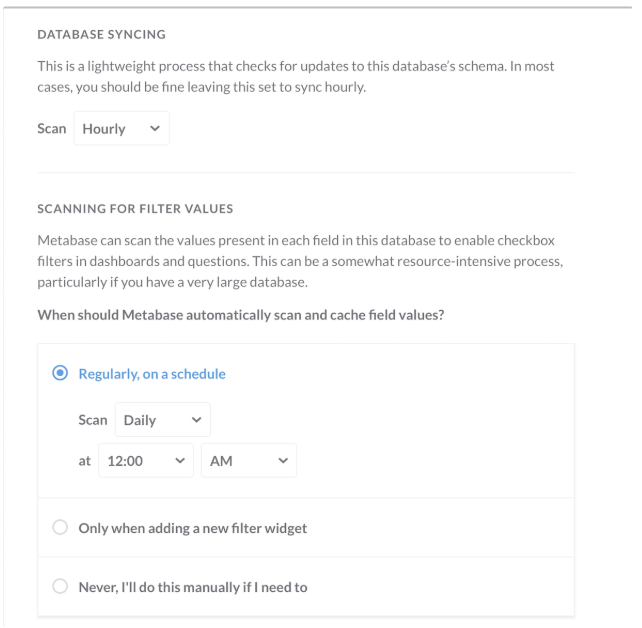Select the "Never, I'll do this manually" radio
Image resolution: width=642 pixels, height=628 pixels.
(x=60, y=587)
